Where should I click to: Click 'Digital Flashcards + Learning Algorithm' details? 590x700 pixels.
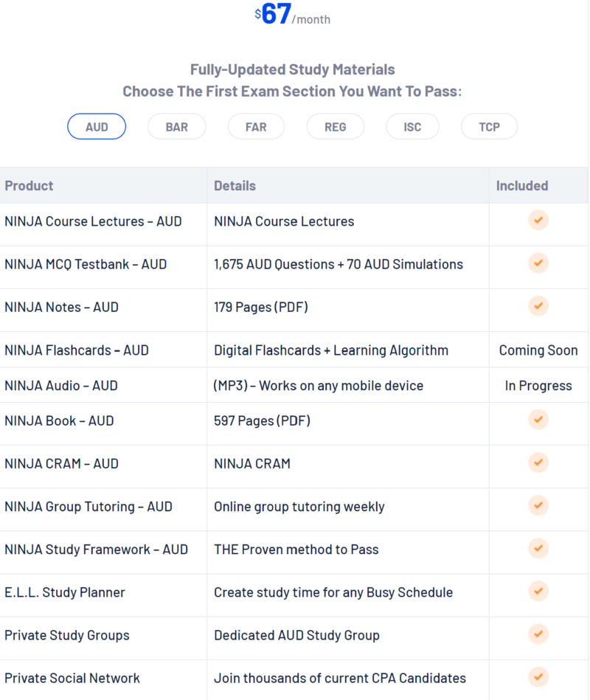(x=331, y=350)
